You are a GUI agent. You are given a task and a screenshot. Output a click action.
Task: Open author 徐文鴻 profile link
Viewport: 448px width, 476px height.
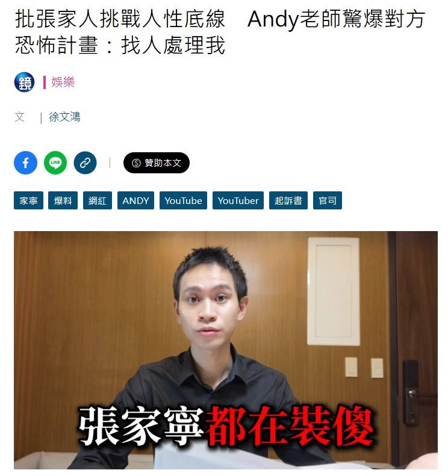pos(64,117)
